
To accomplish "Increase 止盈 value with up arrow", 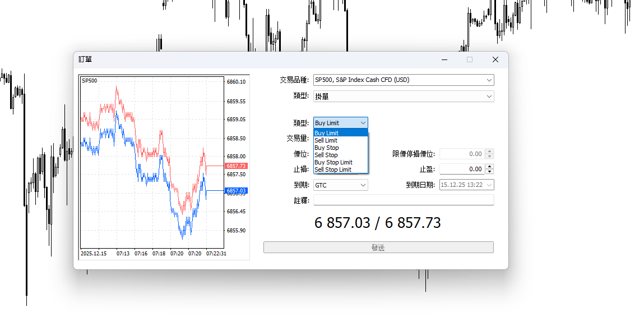I will click(x=490, y=167).
